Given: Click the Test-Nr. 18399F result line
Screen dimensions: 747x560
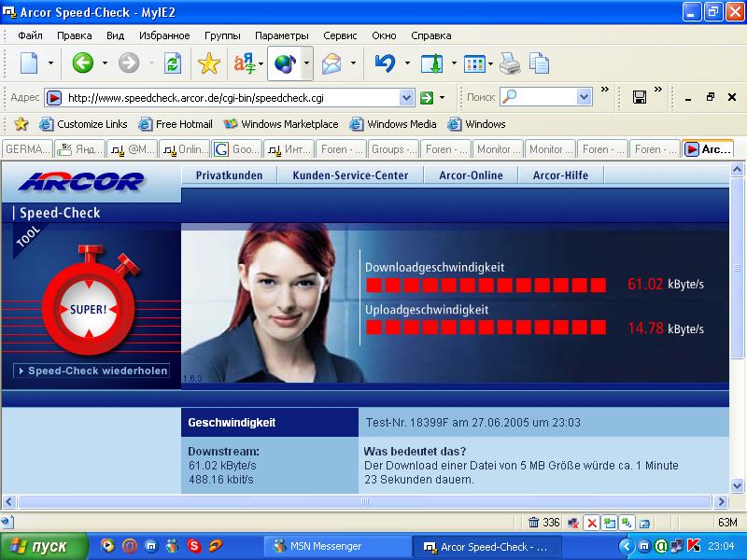Looking at the screenshot, I should [x=473, y=423].
